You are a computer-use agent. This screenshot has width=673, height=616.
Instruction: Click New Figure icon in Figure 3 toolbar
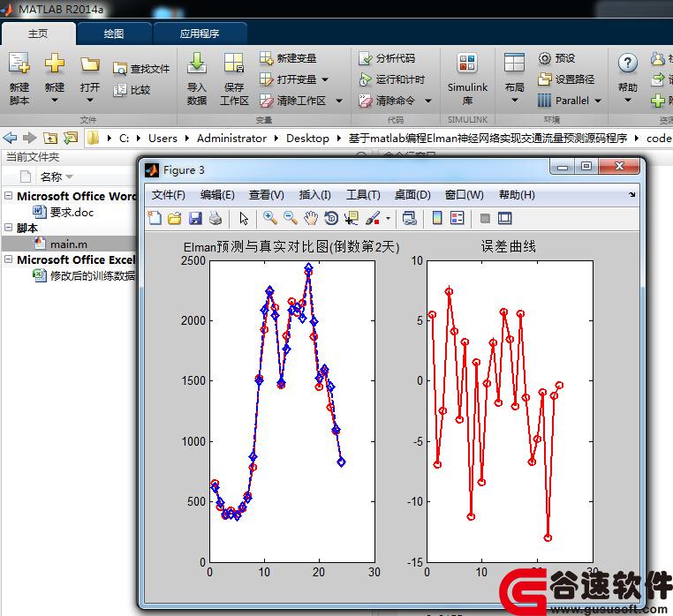pyautogui.click(x=155, y=218)
